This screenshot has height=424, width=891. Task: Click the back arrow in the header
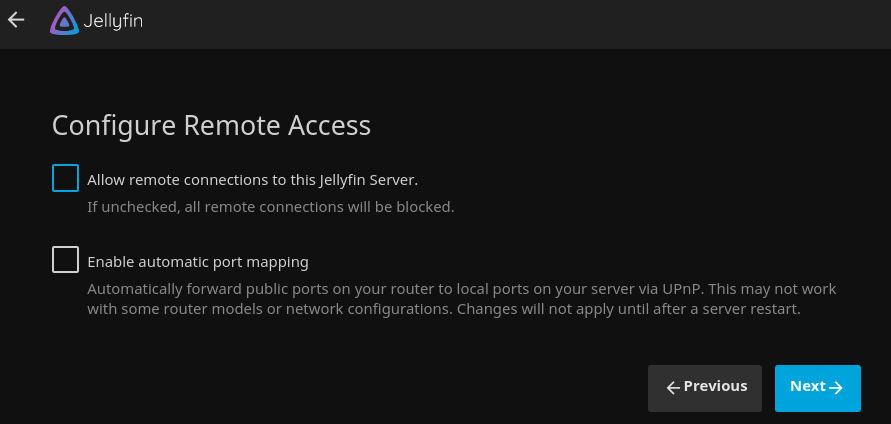point(16,20)
